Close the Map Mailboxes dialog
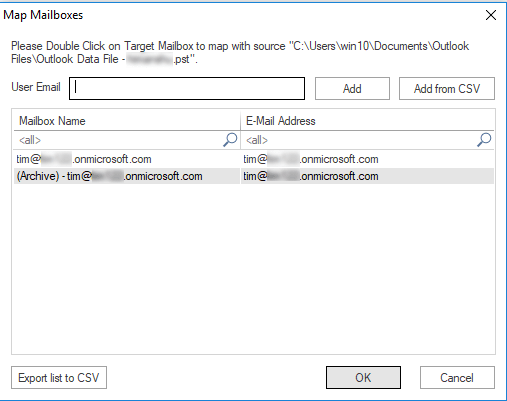 [491, 15]
